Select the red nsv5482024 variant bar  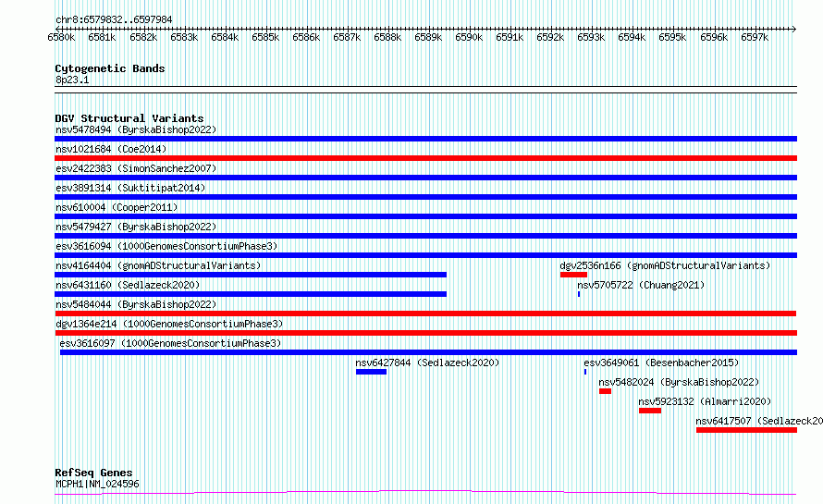point(605,391)
